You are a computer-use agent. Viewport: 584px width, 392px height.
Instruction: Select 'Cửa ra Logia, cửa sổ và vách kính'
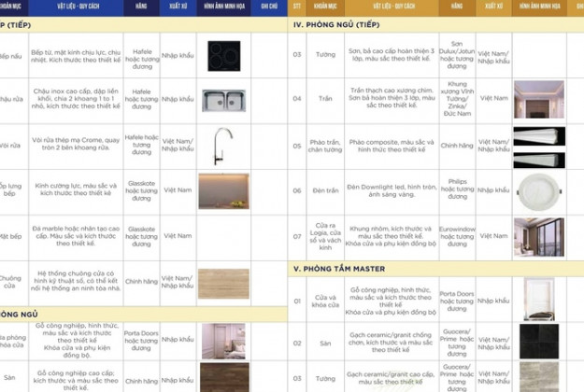[x=325, y=236]
